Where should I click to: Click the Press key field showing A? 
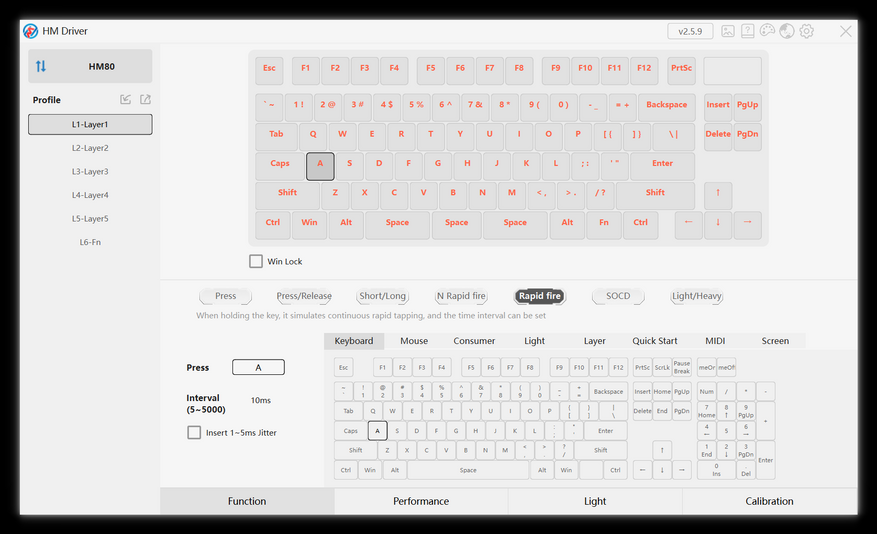(x=258, y=367)
